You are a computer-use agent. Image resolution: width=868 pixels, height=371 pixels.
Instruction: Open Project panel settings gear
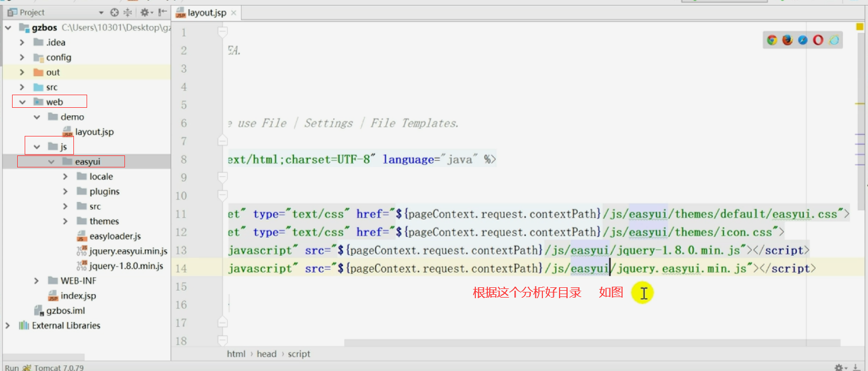point(146,12)
